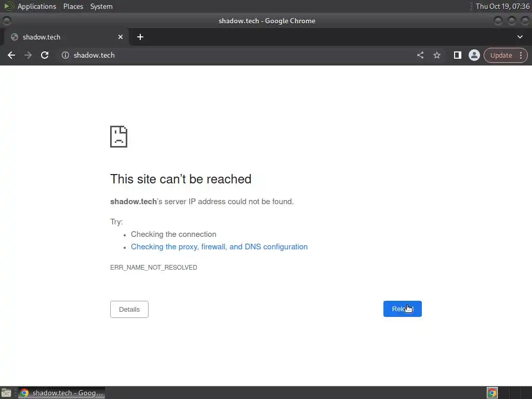
Task: Open the side panel icon
Action: [457, 55]
